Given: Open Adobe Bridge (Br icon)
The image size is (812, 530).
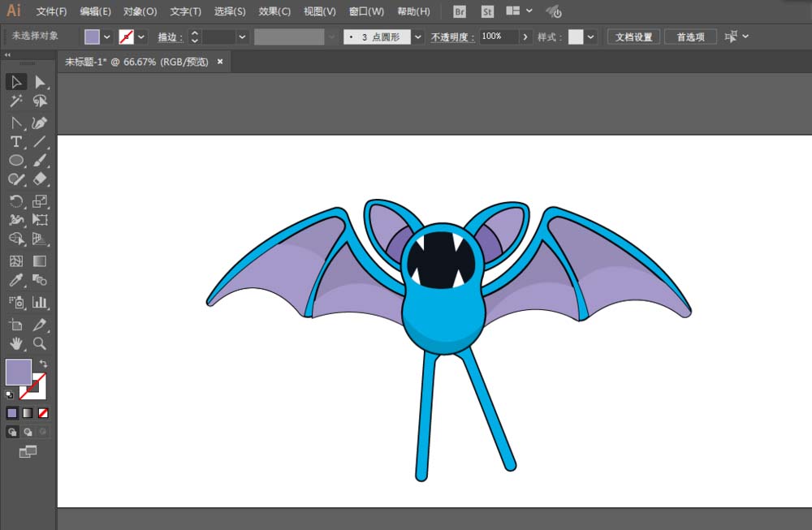Looking at the screenshot, I should click(x=460, y=11).
